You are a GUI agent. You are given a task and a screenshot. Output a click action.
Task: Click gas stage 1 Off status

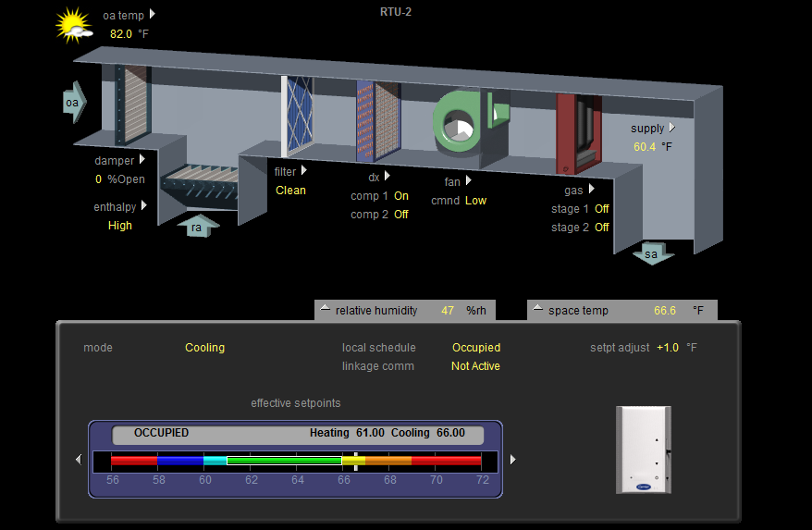602,209
